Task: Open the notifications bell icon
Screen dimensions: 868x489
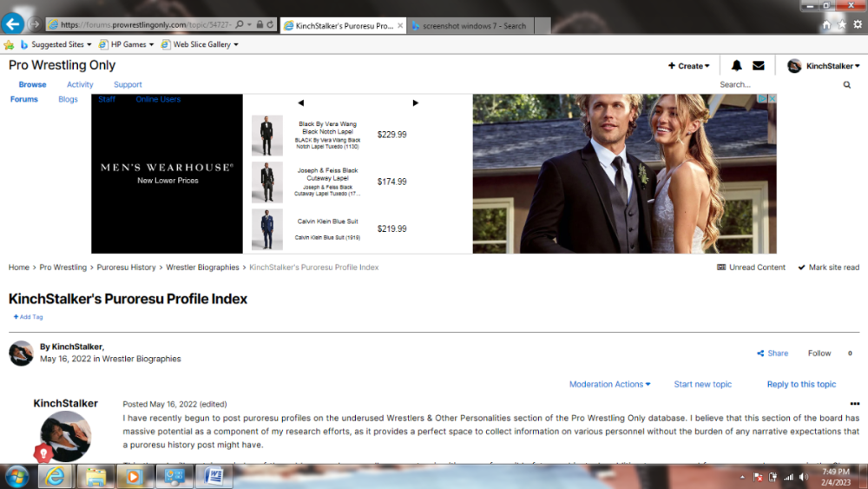Action: click(x=737, y=66)
